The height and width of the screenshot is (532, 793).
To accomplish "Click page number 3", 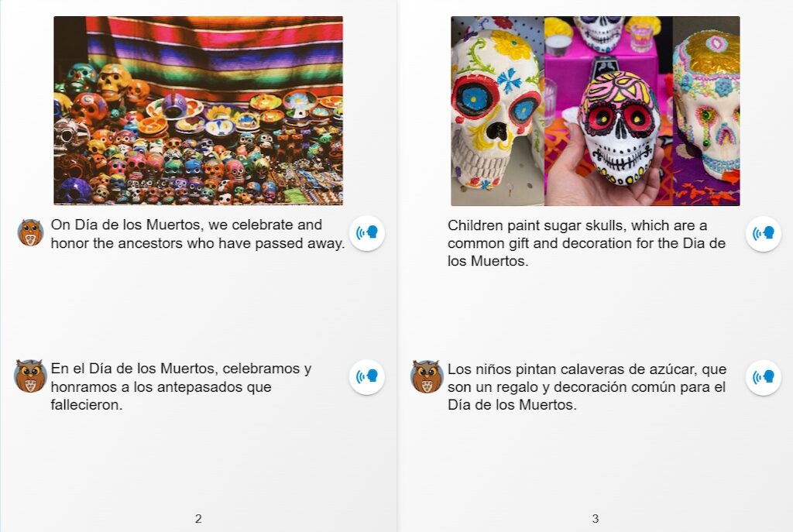I will click(x=596, y=518).
